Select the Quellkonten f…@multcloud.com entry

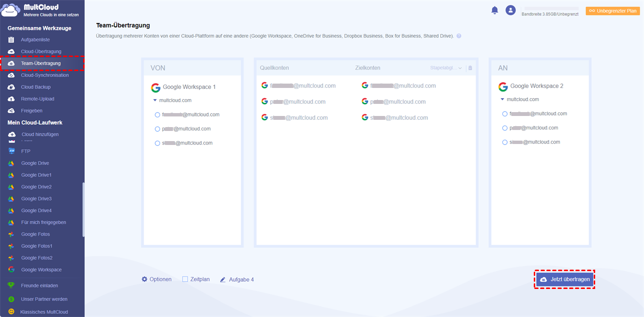coord(298,86)
